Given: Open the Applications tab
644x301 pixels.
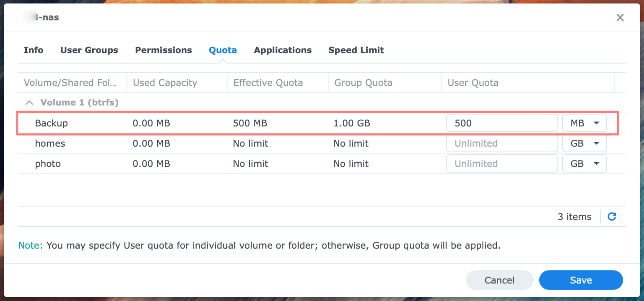Looking at the screenshot, I should pyautogui.click(x=283, y=50).
